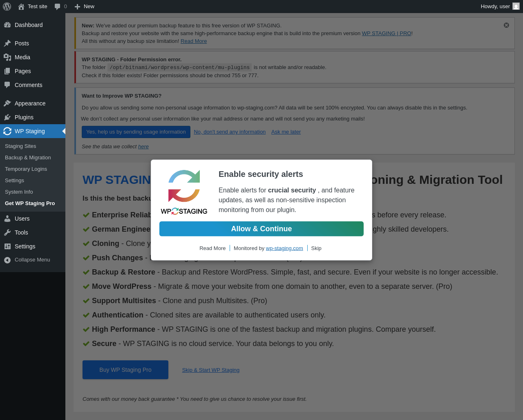Skip the security alerts dialog
523x420 pixels.
tap(316, 248)
